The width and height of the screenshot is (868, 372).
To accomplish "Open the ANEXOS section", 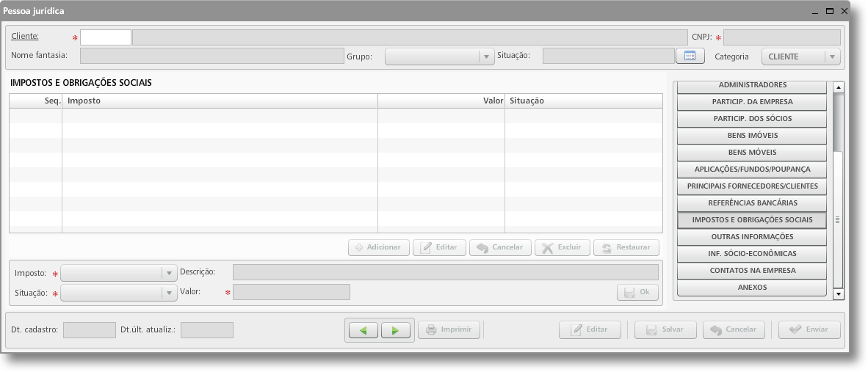I will pyautogui.click(x=752, y=288).
